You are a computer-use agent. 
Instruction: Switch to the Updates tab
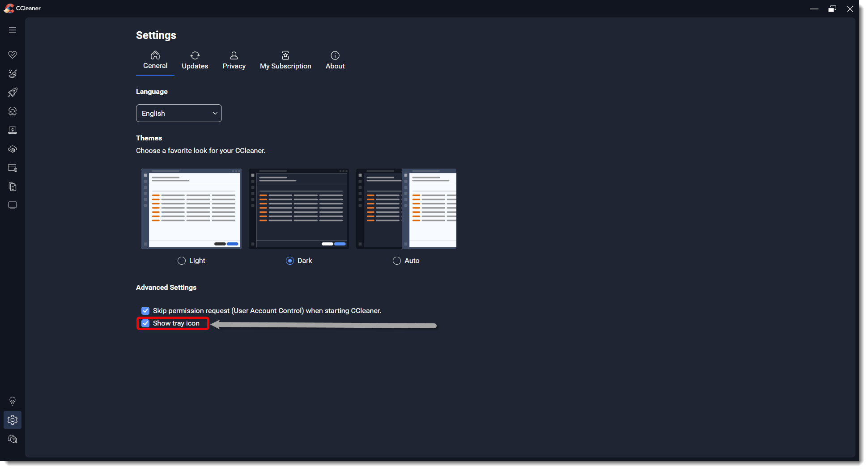(195, 60)
